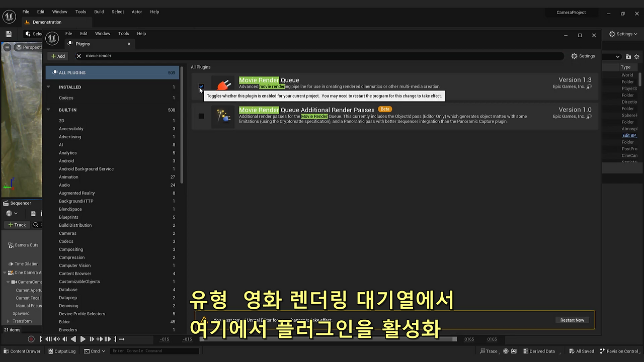Click the Sequencer save icon
Screen dimensions: 644x362
coord(32,213)
